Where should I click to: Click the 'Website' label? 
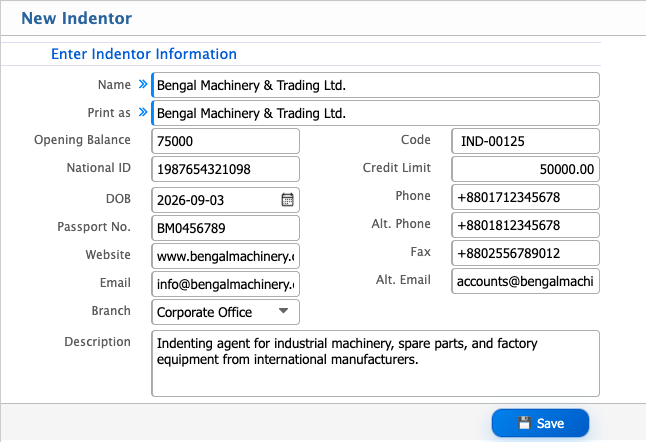(x=108, y=255)
